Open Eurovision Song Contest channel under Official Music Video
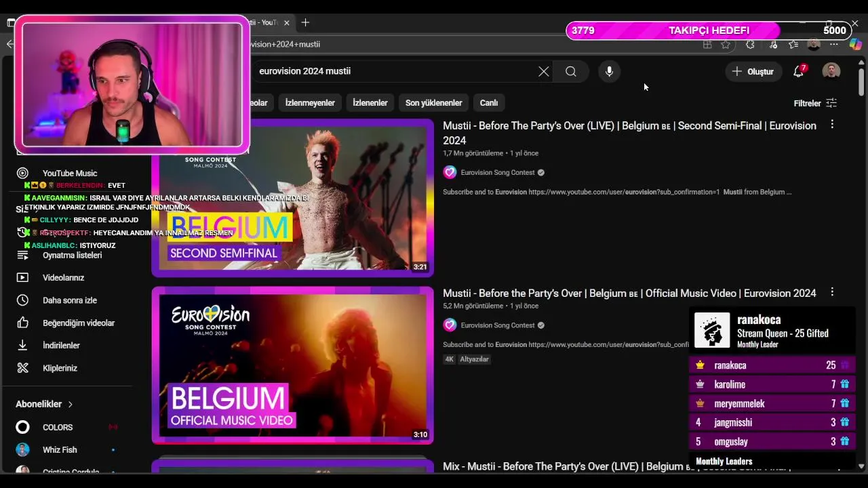The image size is (868, 488). 498,325
